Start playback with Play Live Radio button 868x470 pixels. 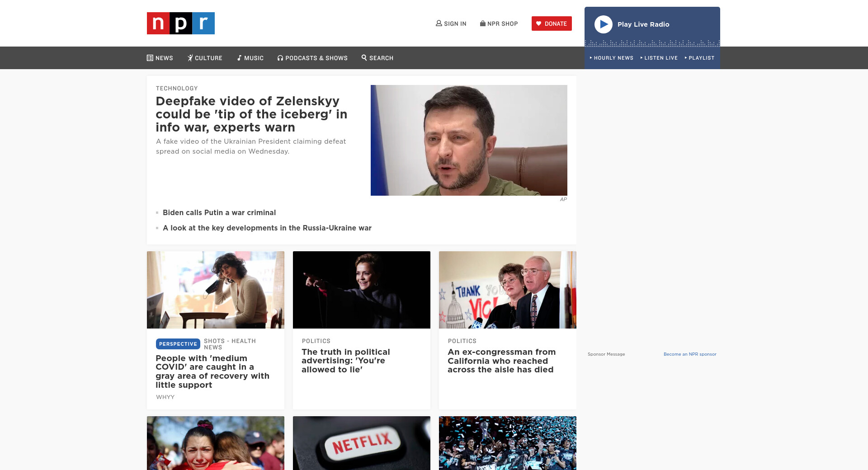coord(604,24)
